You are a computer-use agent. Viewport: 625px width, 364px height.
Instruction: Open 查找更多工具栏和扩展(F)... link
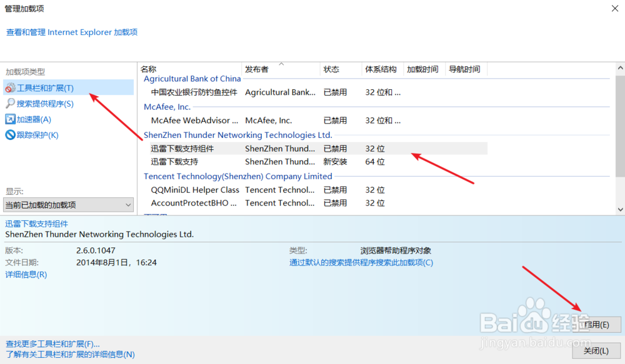52,343
